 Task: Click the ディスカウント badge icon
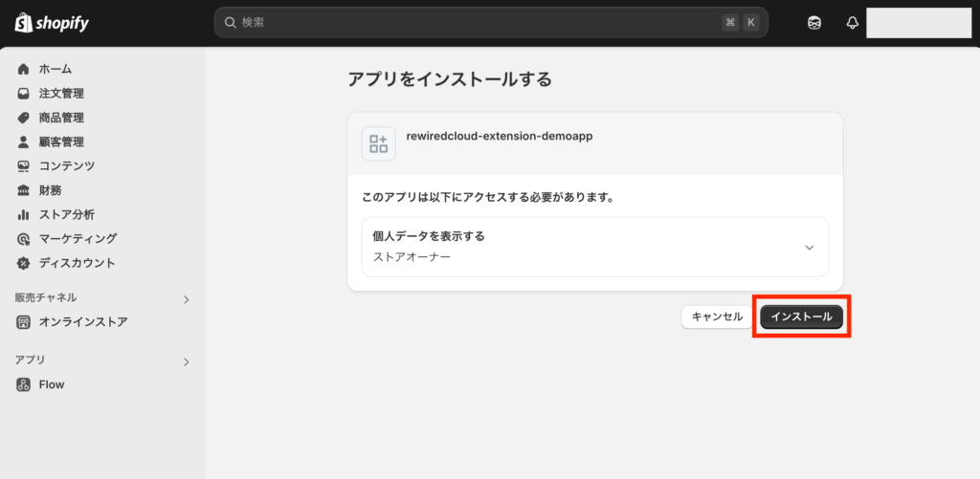pyautogui.click(x=23, y=263)
